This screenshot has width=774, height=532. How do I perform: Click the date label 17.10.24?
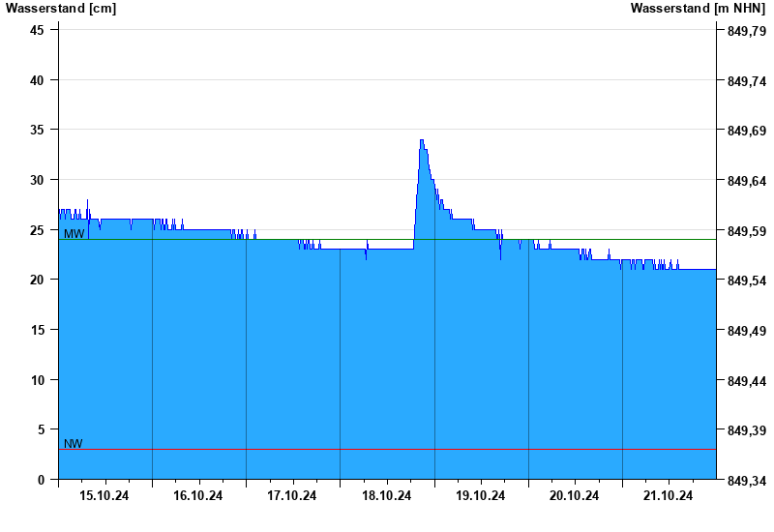coord(292,495)
